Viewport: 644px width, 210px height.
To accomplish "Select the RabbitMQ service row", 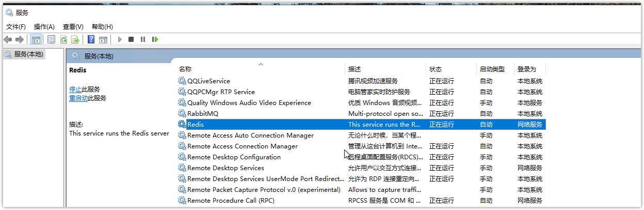I will [x=361, y=113].
